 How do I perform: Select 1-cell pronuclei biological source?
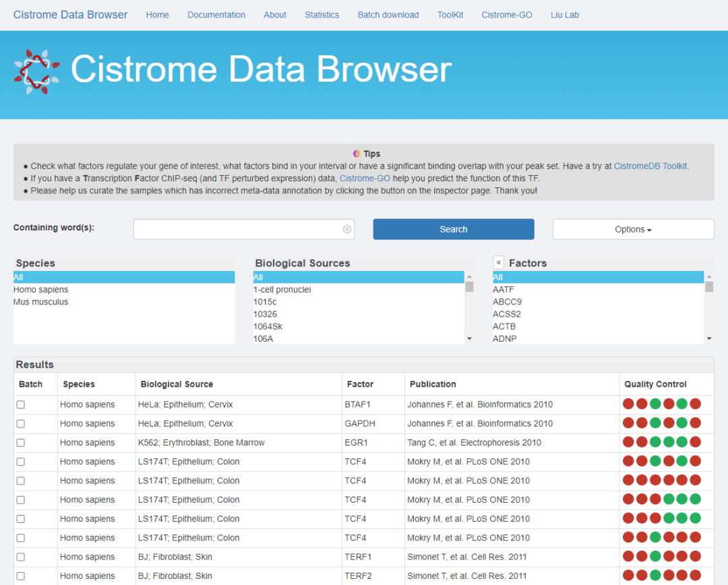[x=359, y=290]
